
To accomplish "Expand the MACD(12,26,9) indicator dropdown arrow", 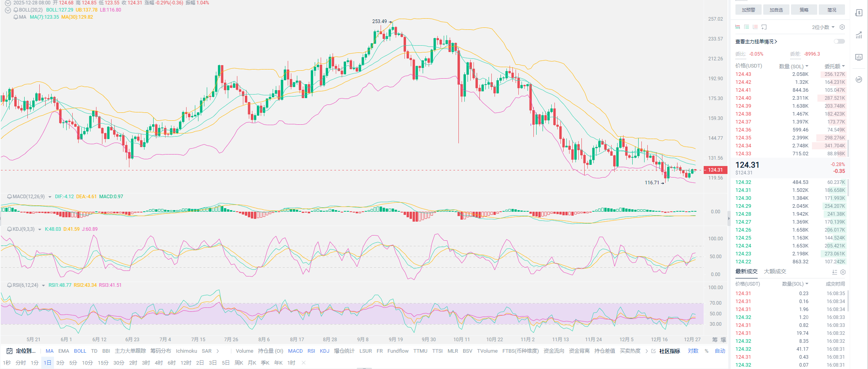I will click(x=50, y=197).
